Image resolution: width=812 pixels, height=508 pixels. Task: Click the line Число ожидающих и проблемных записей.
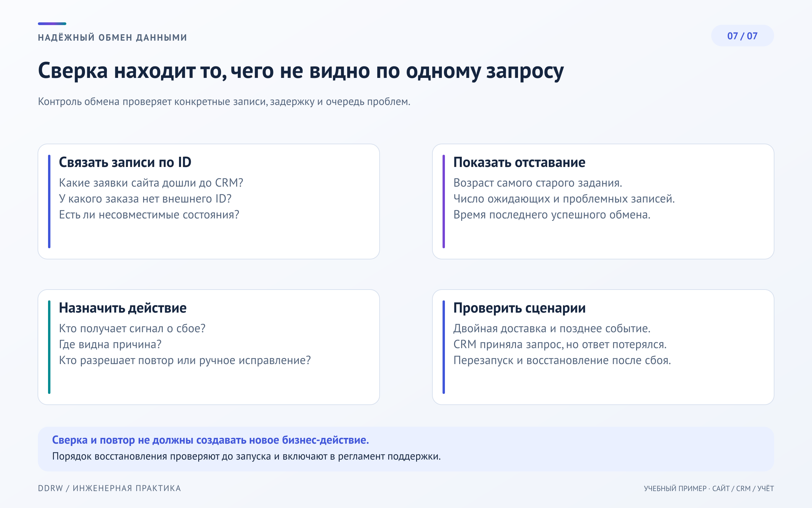564,199
